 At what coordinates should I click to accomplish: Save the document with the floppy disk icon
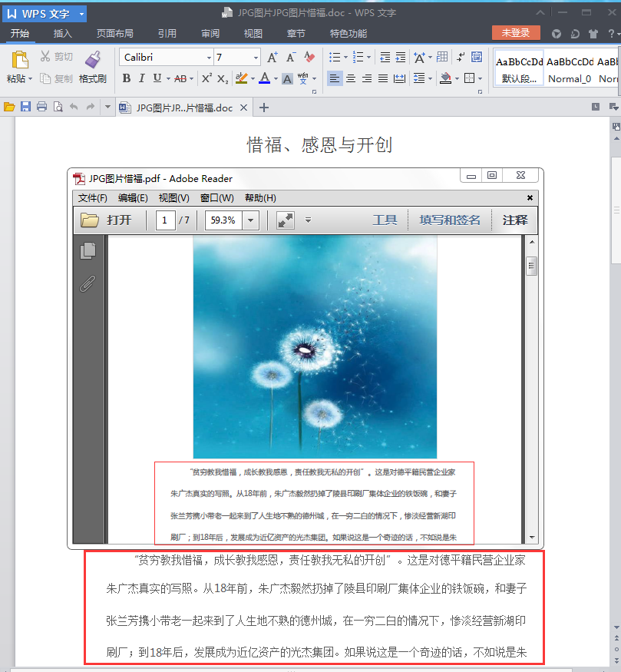(x=25, y=107)
